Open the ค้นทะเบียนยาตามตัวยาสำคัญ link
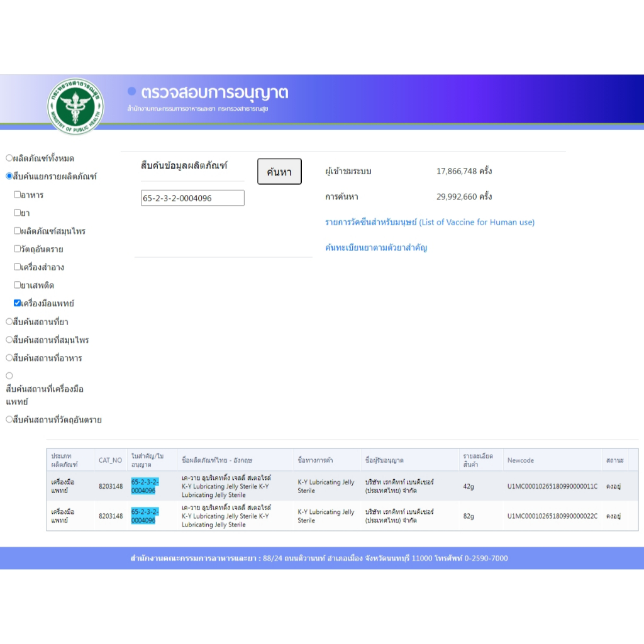 pyautogui.click(x=376, y=248)
